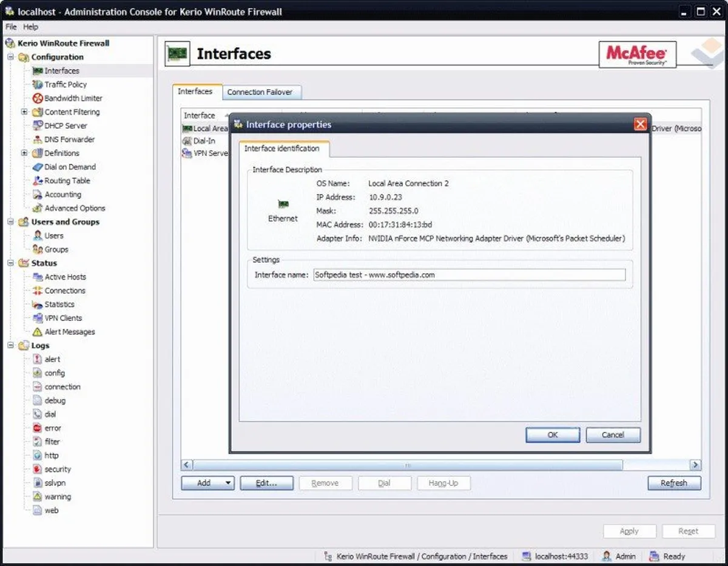Click the Edit... button
Viewport: 728px width, 566px height.
[266, 483]
